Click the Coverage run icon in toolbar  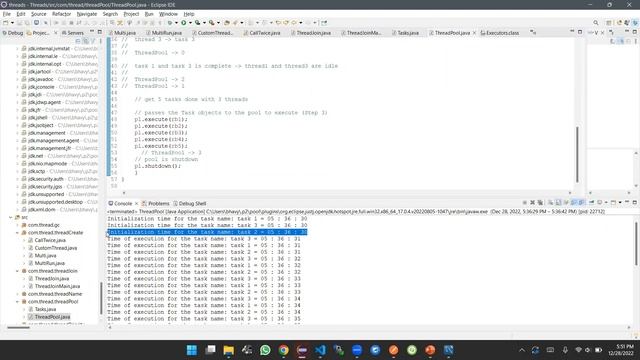click(x=198, y=23)
